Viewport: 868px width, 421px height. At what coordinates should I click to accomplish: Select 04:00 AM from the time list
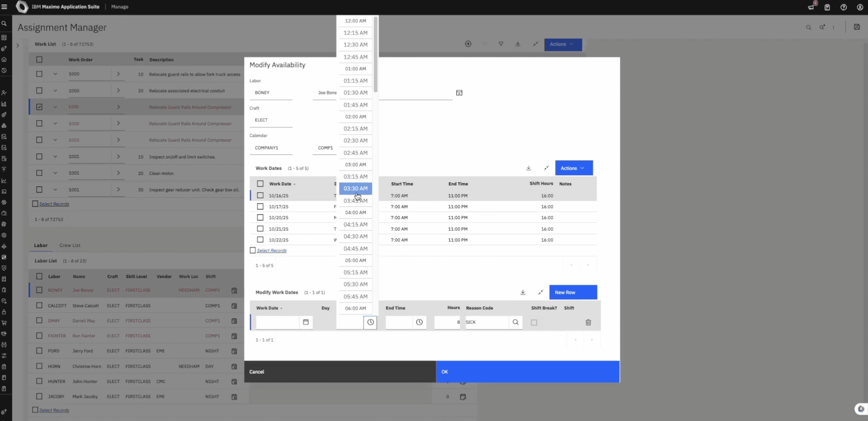[x=355, y=213]
